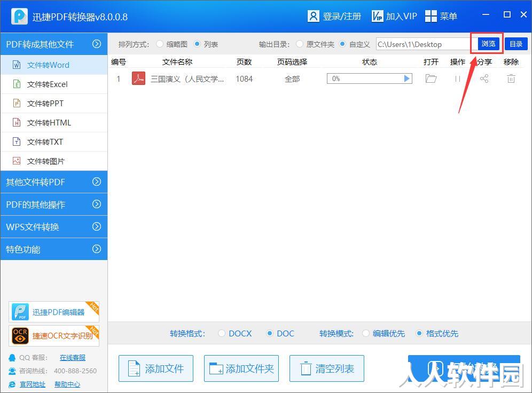Click the headset icon beside 咨询热线
Image resolution: width=532 pixels, height=393 pixels.
[x=12, y=371]
